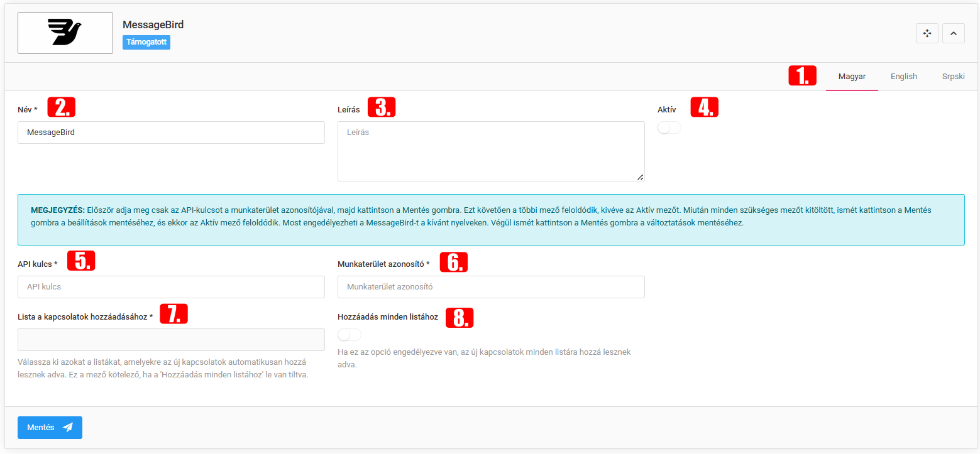Click into the Leírás text area

[x=490, y=151]
